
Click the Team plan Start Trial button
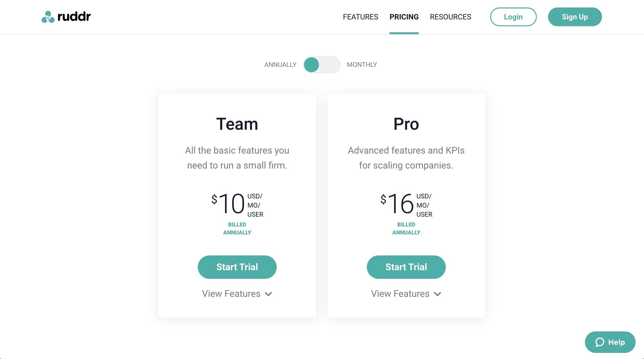coord(237,267)
